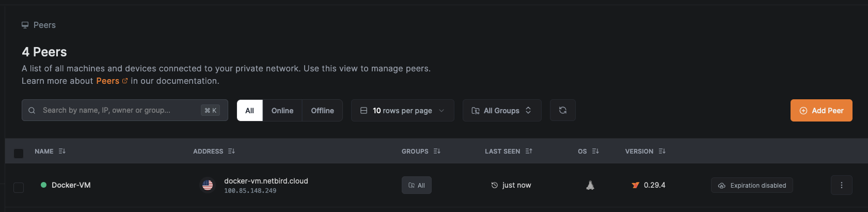
Task: Select the Offline filter tab
Action: click(322, 111)
